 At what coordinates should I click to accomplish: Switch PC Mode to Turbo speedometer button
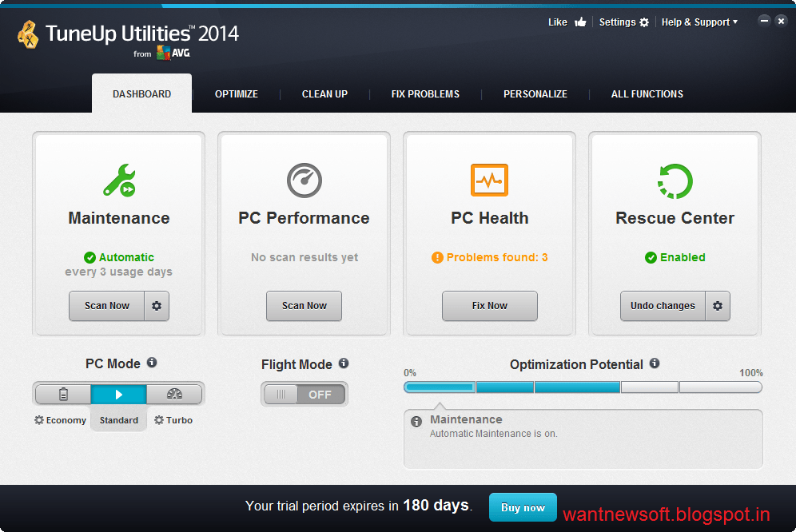(174, 394)
